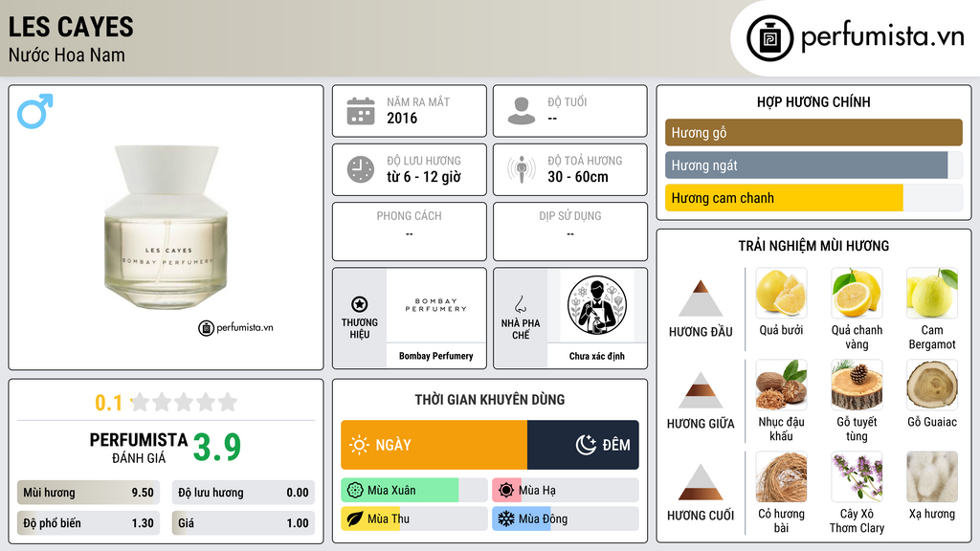Click the Độ phổ biến 1.30 score bar
This screenshot has width=980, height=551.
point(88,523)
